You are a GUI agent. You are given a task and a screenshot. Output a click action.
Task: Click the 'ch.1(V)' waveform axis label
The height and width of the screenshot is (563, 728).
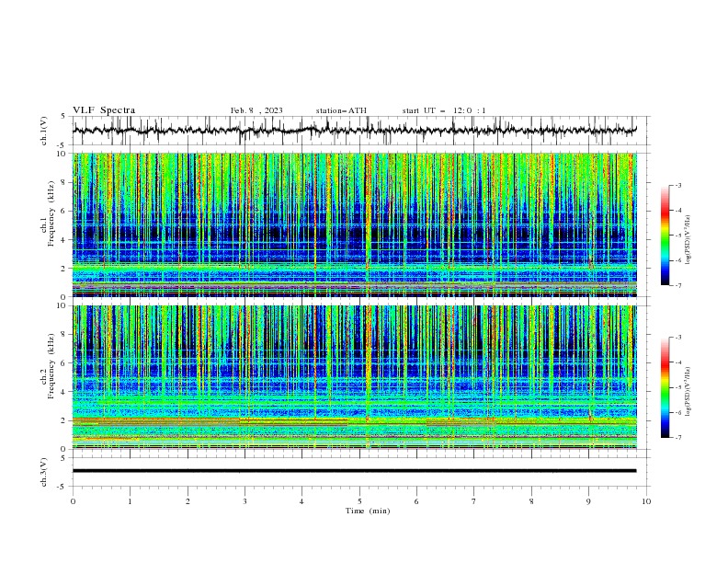coord(44,131)
